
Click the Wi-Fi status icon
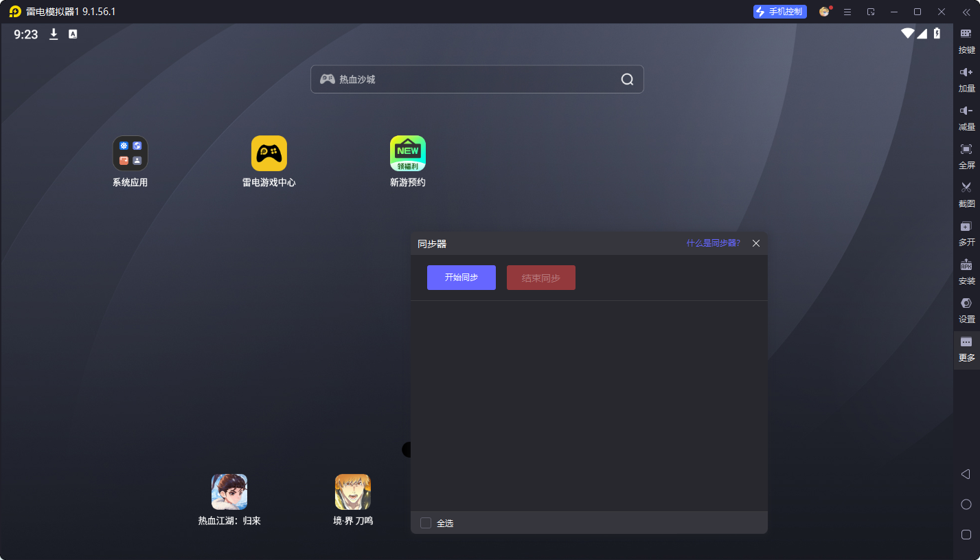point(908,33)
